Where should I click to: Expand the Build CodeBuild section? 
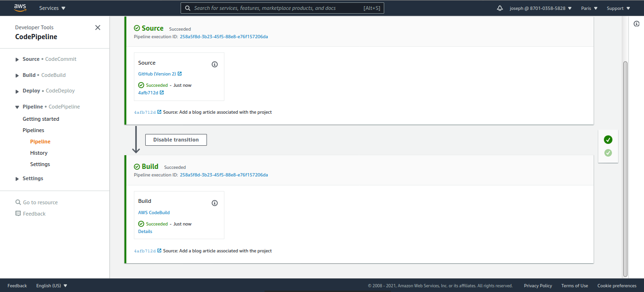coord(17,75)
